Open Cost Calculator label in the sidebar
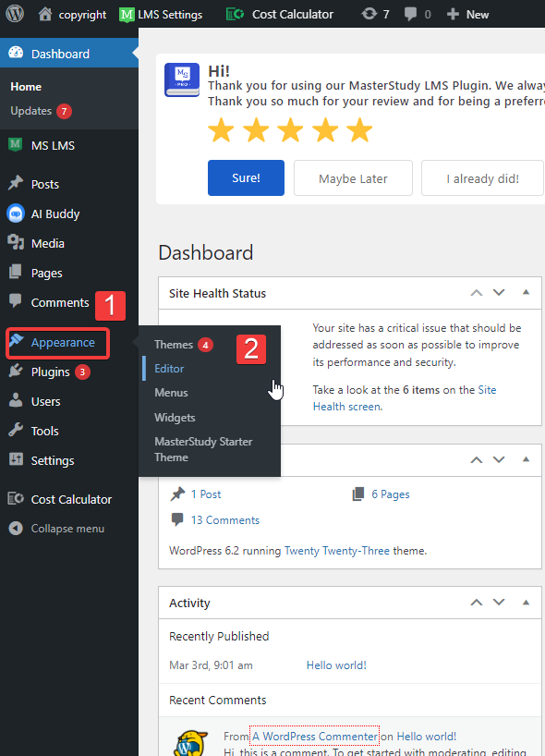This screenshot has width=545, height=756. 71,499
